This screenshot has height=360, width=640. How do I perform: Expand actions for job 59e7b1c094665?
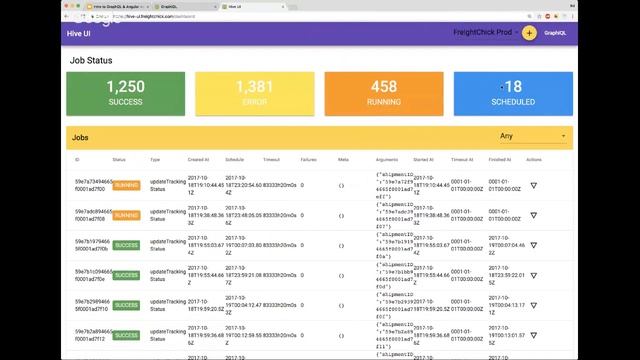(533, 276)
